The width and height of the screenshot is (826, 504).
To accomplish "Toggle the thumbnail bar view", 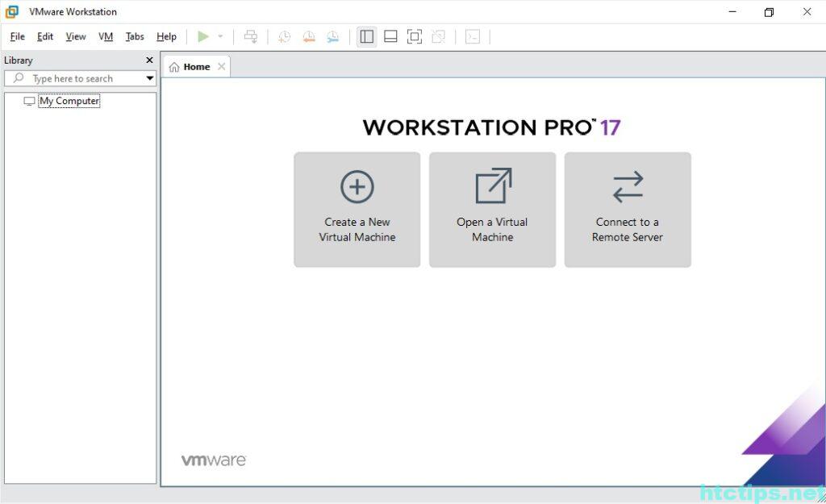I will 390,36.
